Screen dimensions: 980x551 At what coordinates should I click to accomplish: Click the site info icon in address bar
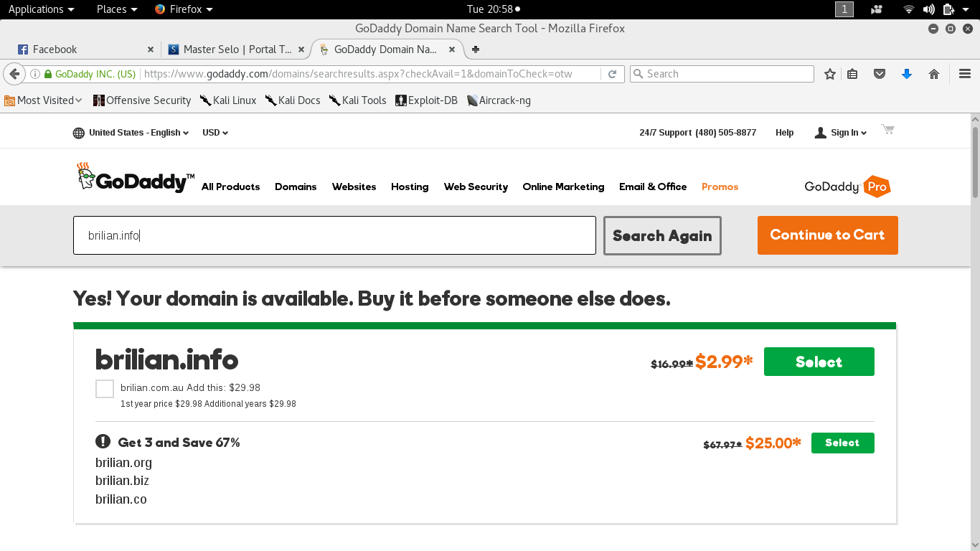tap(34, 74)
